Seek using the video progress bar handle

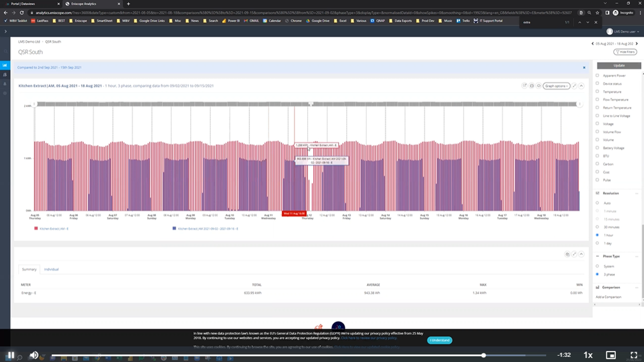point(483,355)
